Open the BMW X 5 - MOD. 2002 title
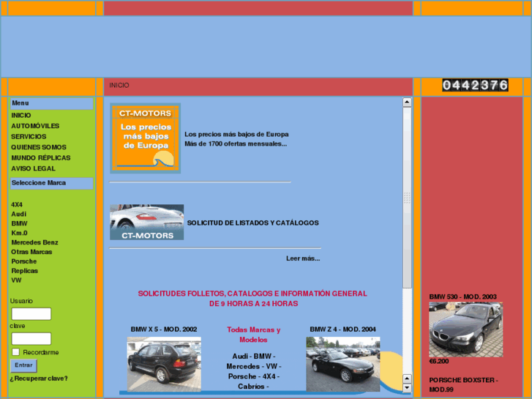The height and width of the screenshot is (399, 532). click(x=164, y=329)
